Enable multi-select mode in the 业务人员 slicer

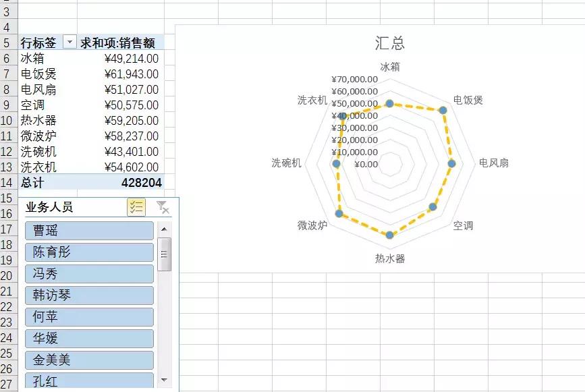tap(136, 206)
